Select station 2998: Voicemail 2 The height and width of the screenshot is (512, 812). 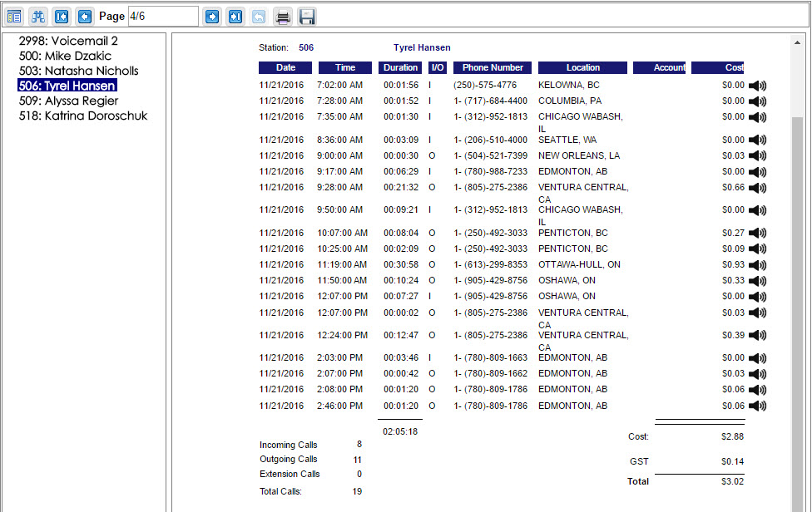(68, 41)
